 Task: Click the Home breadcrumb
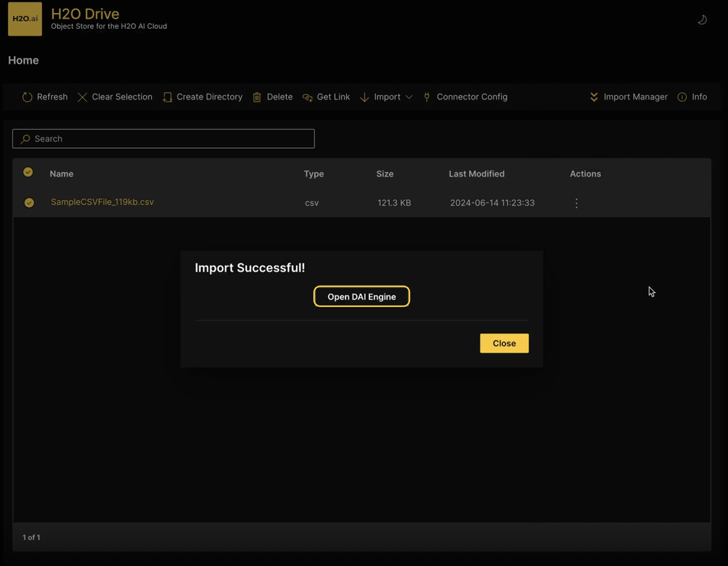(23, 60)
